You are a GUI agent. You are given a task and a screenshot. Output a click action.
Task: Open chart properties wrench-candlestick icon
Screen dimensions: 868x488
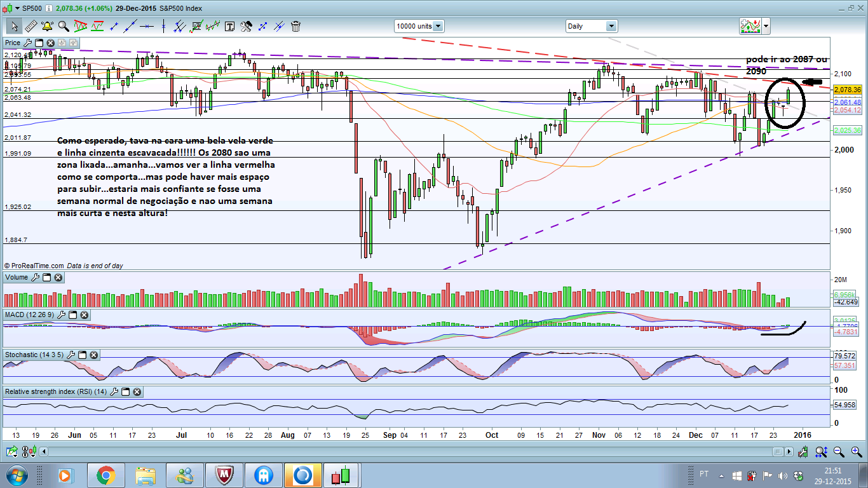click(x=803, y=452)
